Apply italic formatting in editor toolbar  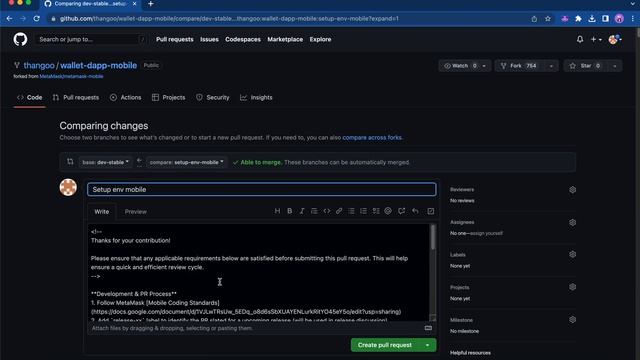coord(302,211)
